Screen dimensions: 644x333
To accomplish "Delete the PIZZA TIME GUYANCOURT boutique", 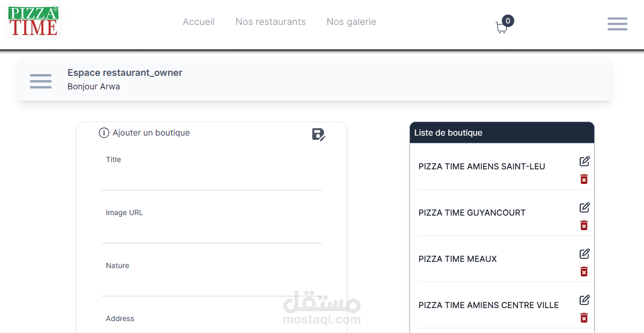I will click(x=584, y=225).
